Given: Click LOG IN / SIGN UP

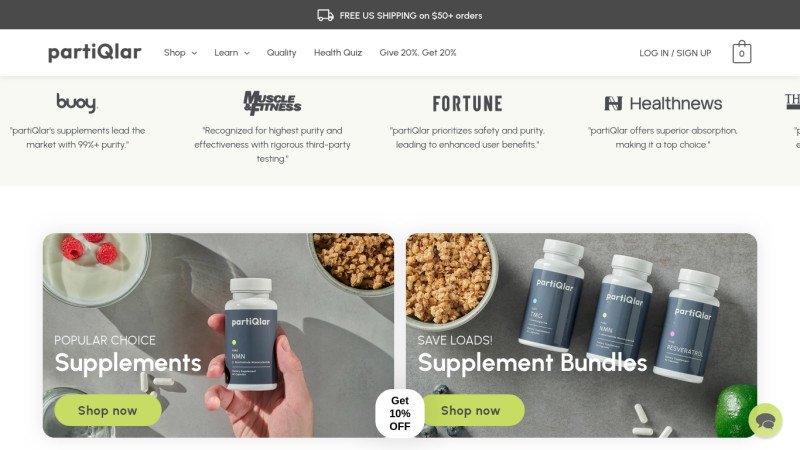Looking at the screenshot, I should [x=675, y=53].
